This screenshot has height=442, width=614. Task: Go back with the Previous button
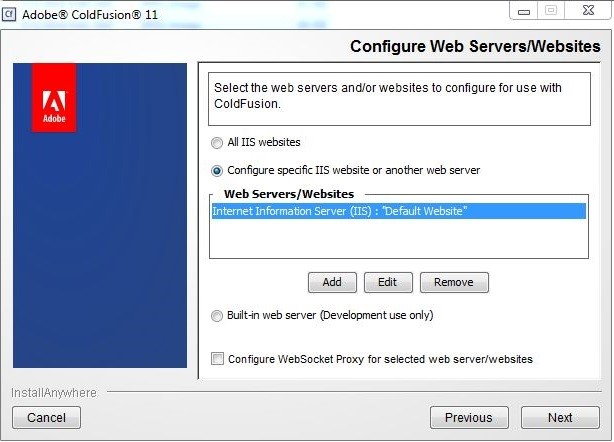pyautogui.click(x=468, y=418)
